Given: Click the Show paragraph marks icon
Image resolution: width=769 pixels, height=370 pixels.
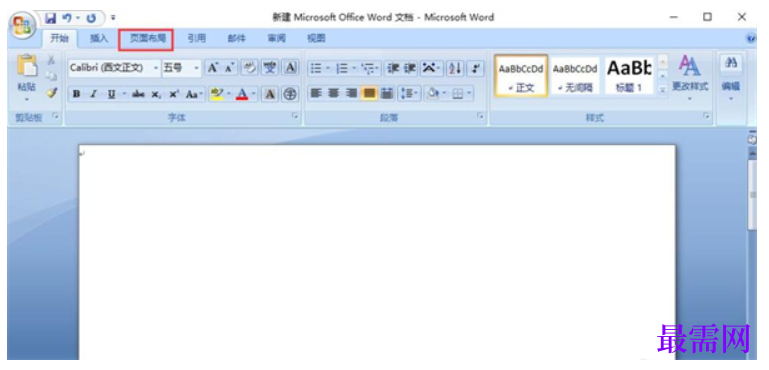Looking at the screenshot, I should [475, 68].
